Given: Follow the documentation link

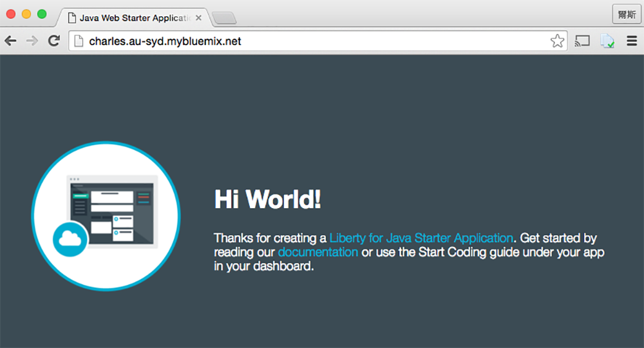Looking at the screenshot, I should coord(317,252).
